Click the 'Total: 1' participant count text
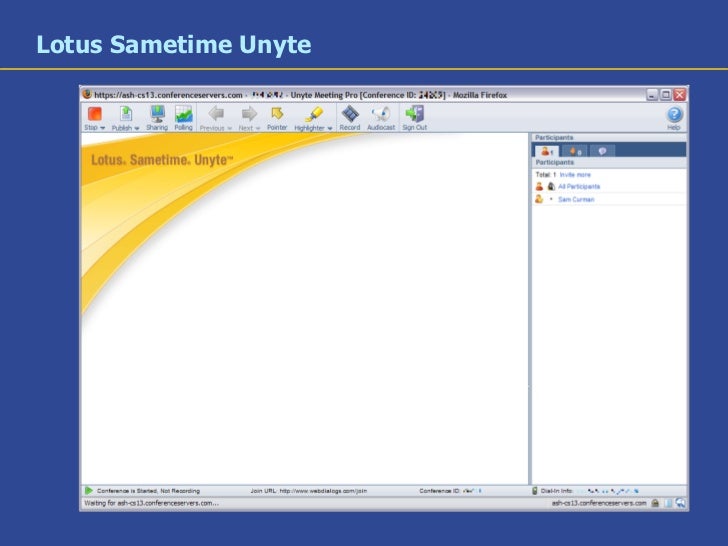This screenshot has height=546, width=728. tap(546, 175)
